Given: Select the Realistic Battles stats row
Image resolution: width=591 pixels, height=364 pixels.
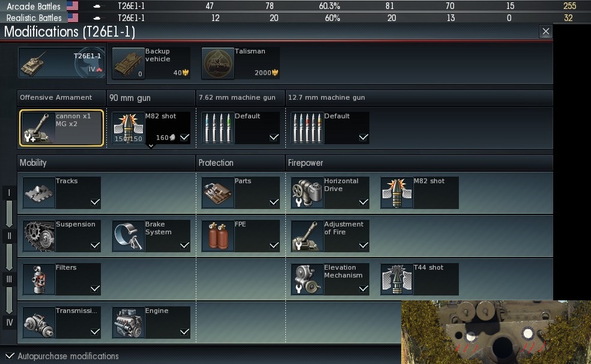Looking at the screenshot, I should click(x=295, y=17).
